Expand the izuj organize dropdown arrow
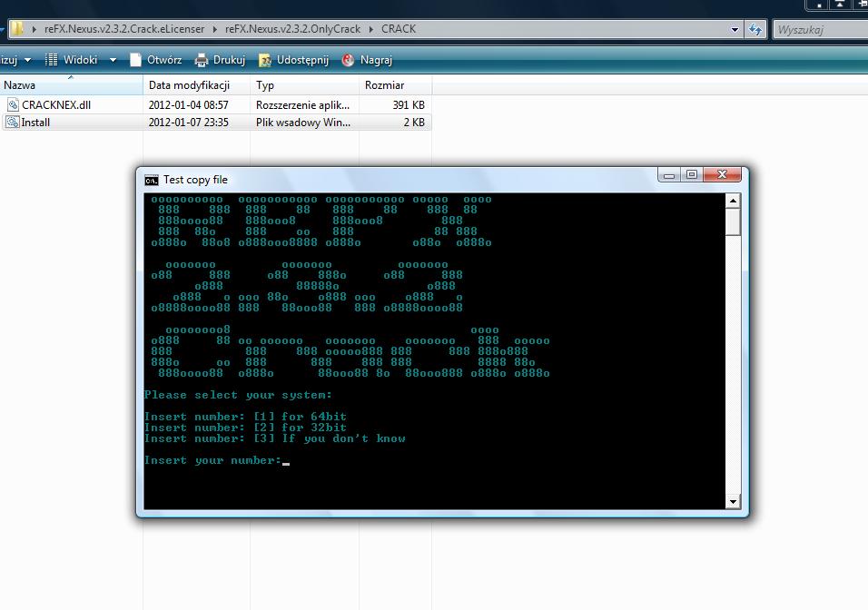 click(27, 60)
